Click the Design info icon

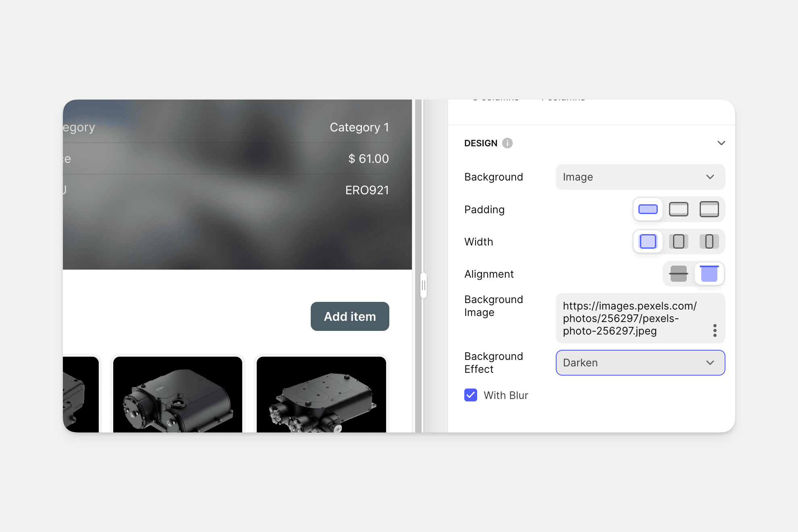(507, 143)
